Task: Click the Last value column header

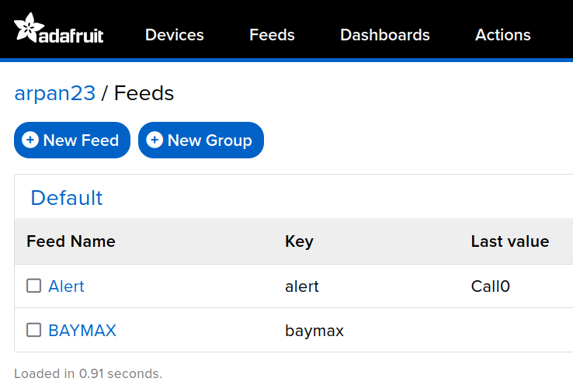Action: tap(509, 241)
